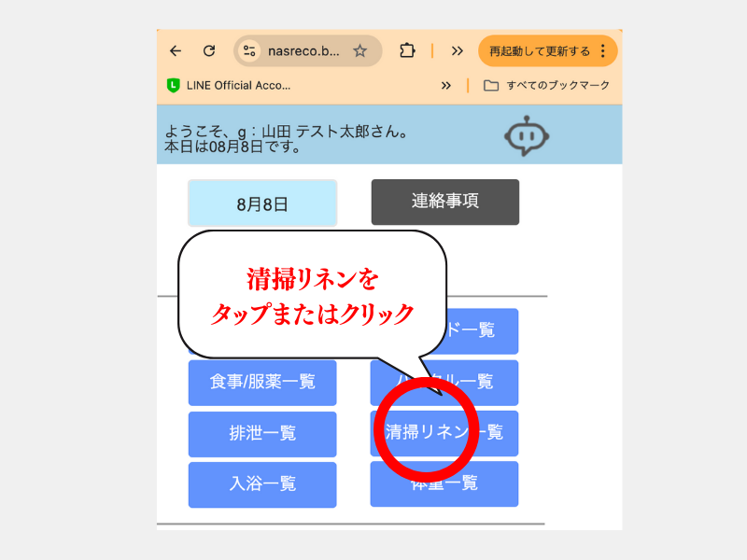
Task: Click the robot chatbot icon
Action: coord(529,136)
